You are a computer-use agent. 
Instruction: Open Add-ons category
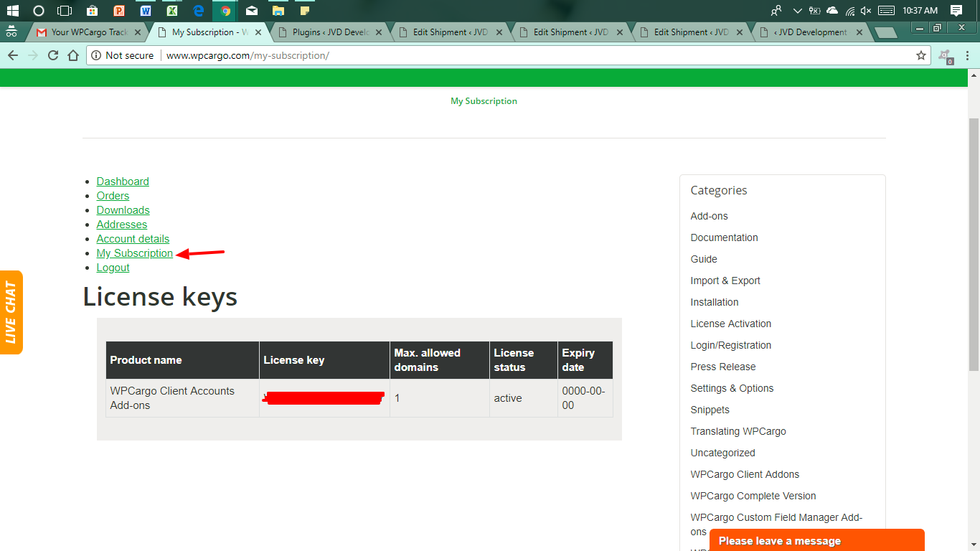pyautogui.click(x=710, y=216)
